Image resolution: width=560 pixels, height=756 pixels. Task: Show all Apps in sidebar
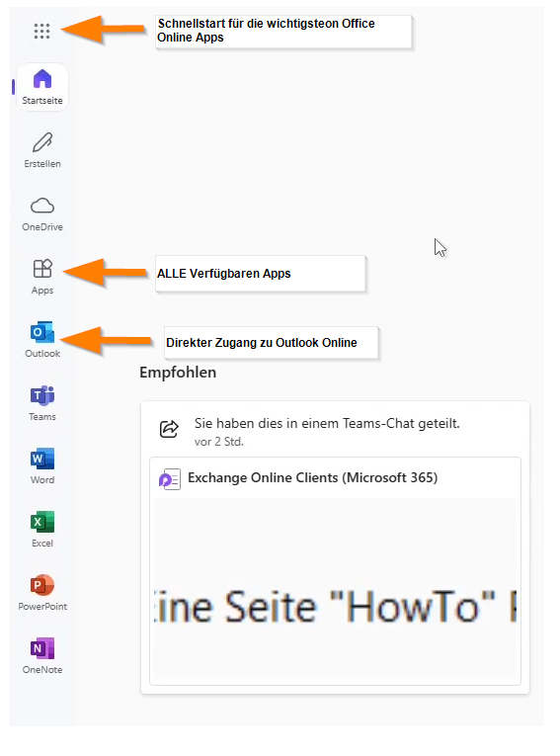(x=42, y=277)
